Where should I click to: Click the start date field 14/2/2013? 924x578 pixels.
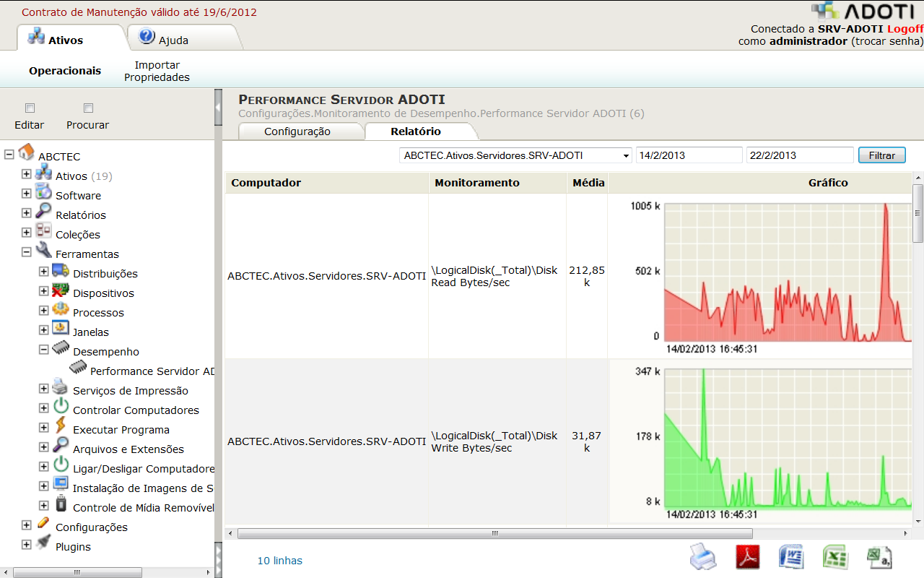point(689,155)
